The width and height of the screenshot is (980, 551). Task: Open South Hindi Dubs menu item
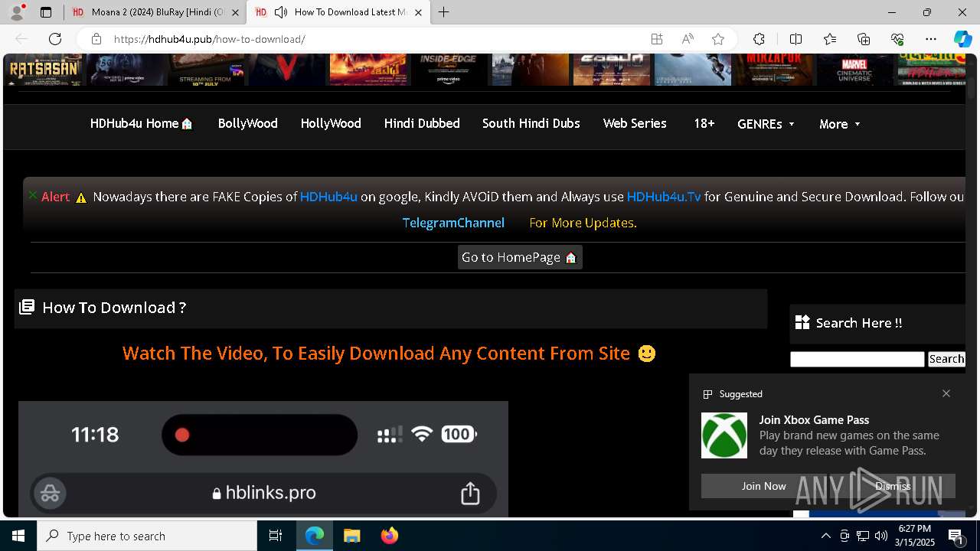(531, 123)
